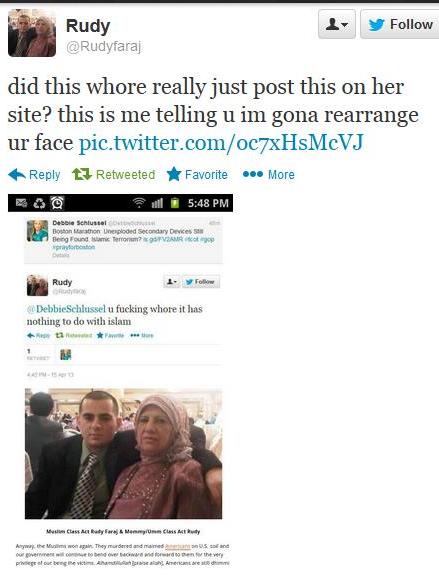Follow Rudy with the Follow button
439x579 pixels.
400,24
